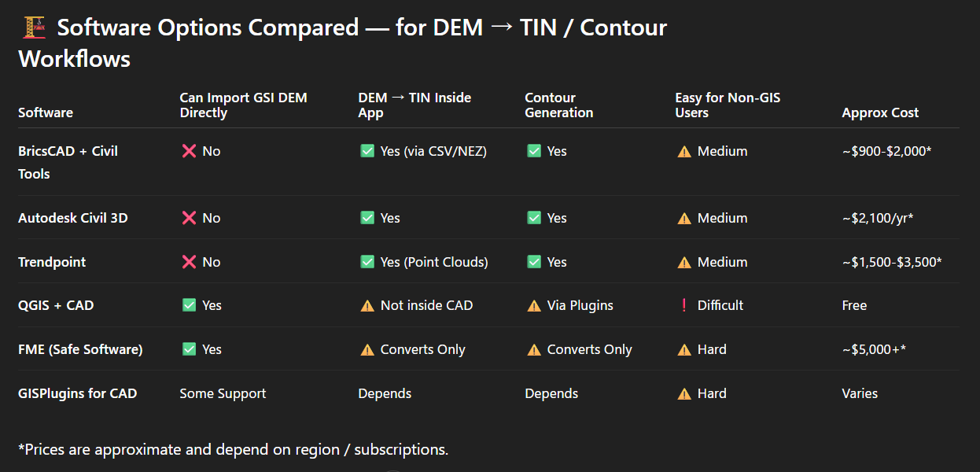Click the construction crane emoji in the heading
980x472 pixels.
pyautogui.click(x=34, y=28)
